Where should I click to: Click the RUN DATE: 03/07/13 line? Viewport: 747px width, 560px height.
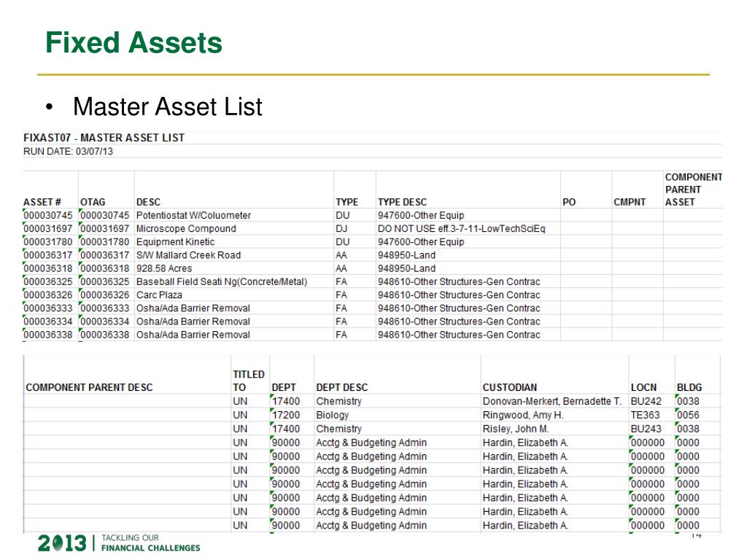(68, 152)
